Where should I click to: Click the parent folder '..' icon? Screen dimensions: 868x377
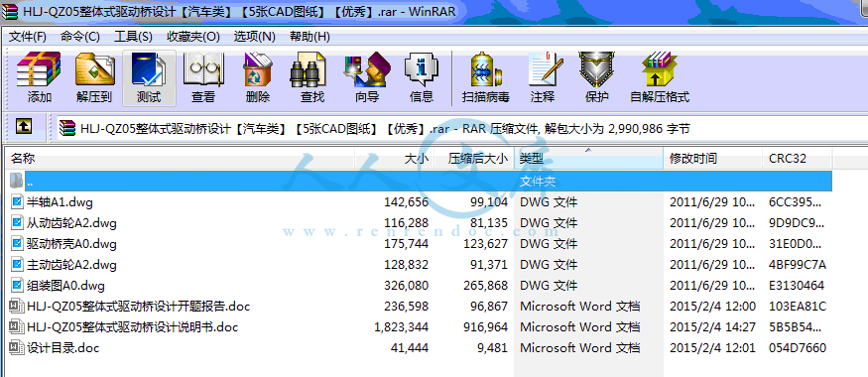click(x=17, y=181)
